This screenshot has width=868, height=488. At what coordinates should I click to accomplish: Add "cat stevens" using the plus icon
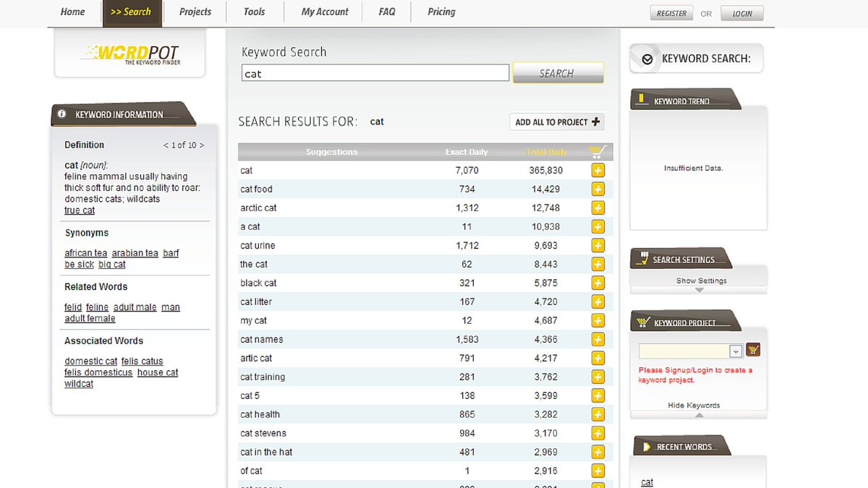(597, 433)
